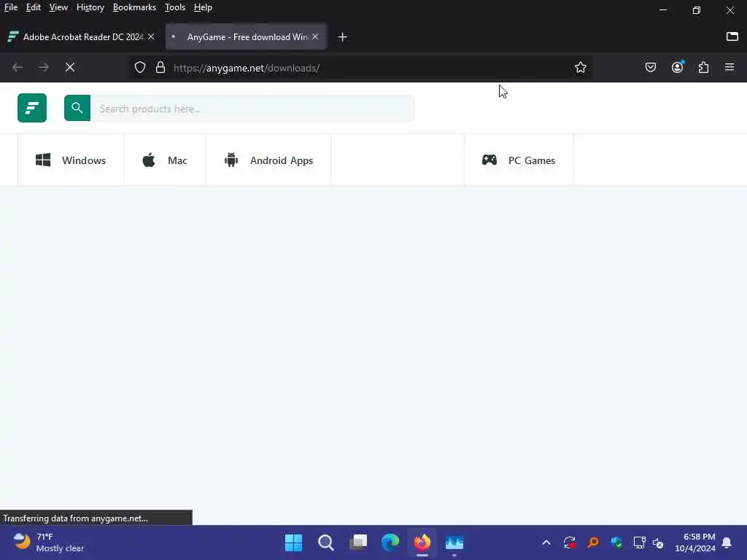Open the Windows Start menu
Image resolution: width=747 pixels, height=560 pixels.
coord(293,542)
